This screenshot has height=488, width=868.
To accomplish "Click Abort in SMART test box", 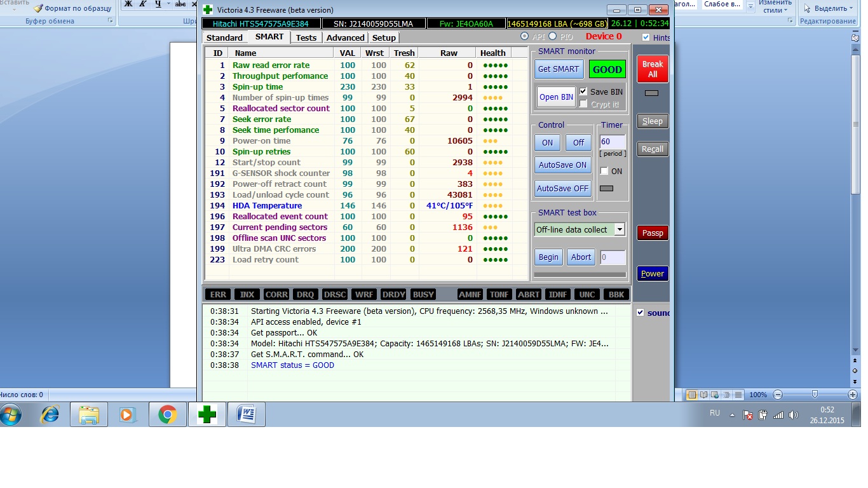I will click(581, 257).
